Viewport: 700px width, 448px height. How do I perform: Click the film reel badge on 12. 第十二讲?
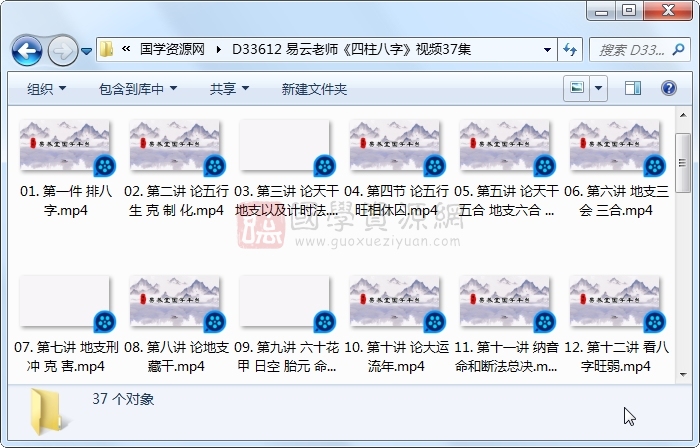(654, 322)
